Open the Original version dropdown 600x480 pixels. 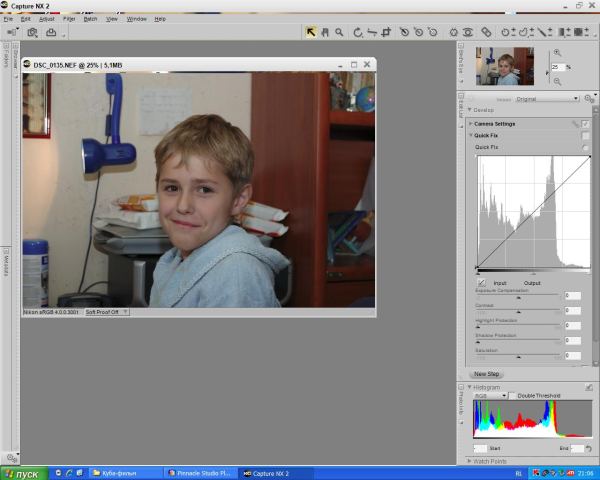click(x=547, y=99)
